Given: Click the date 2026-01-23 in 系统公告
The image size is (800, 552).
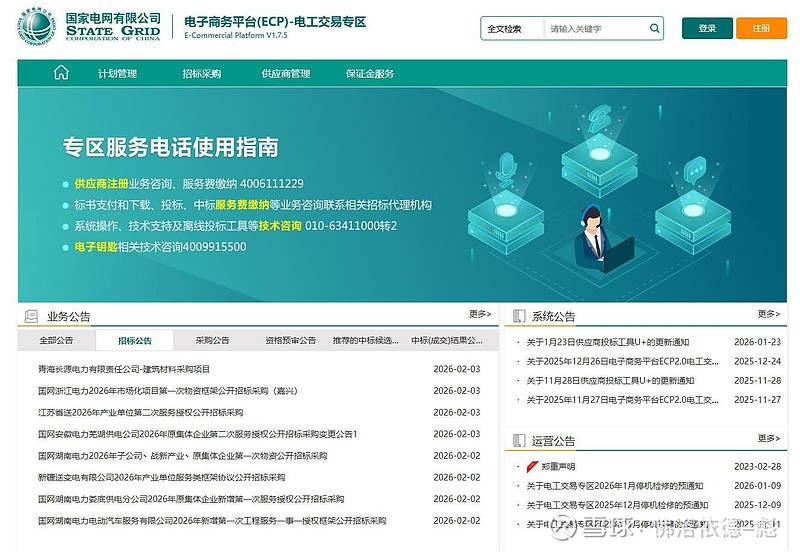Looking at the screenshot, I should click(757, 342).
